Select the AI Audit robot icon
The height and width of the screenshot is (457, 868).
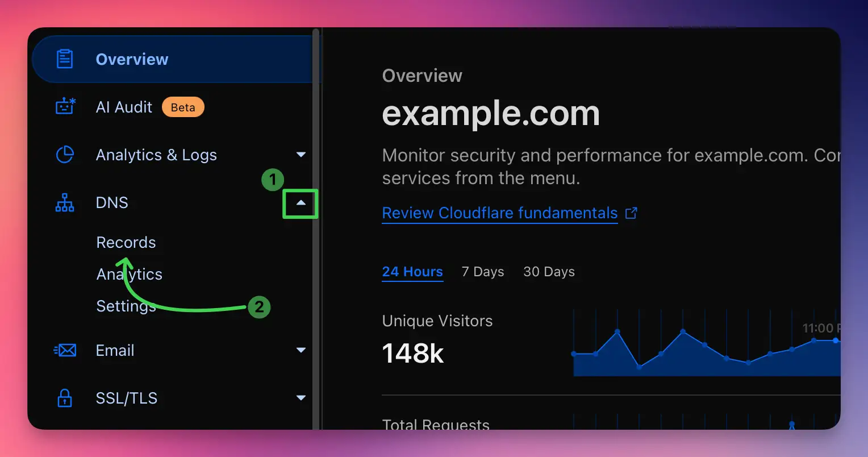tap(65, 107)
